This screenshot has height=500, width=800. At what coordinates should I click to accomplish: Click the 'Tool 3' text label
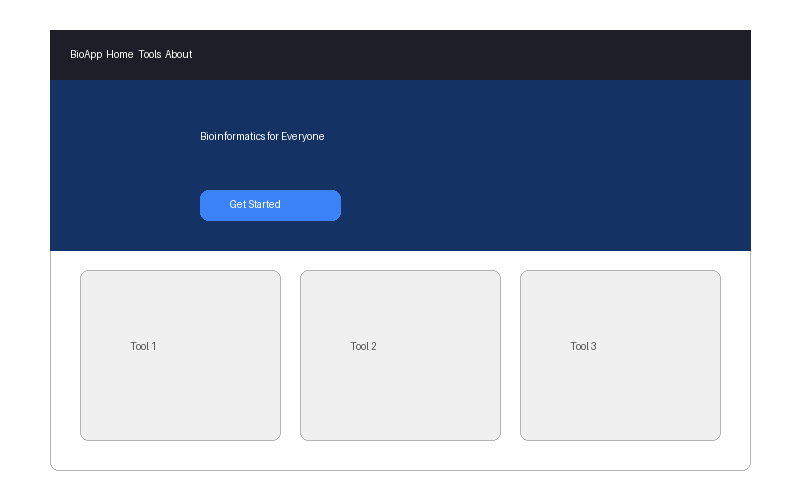(x=583, y=347)
